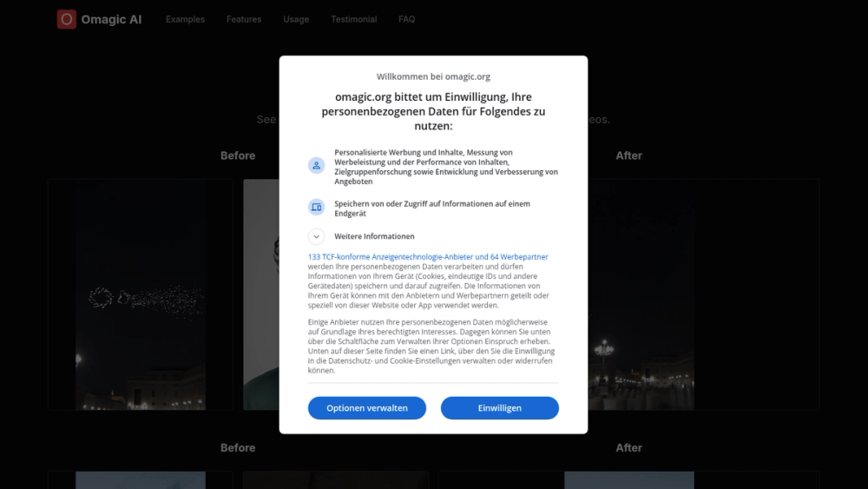
Task: Accept by clicking the Einwilligen button
Action: click(x=500, y=408)
